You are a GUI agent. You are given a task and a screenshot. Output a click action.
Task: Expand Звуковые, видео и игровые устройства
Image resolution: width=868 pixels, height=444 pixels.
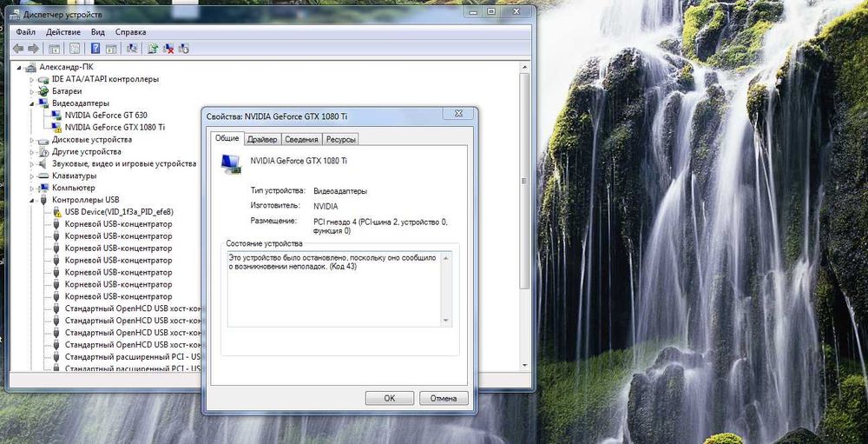click(x=32, y=164)
